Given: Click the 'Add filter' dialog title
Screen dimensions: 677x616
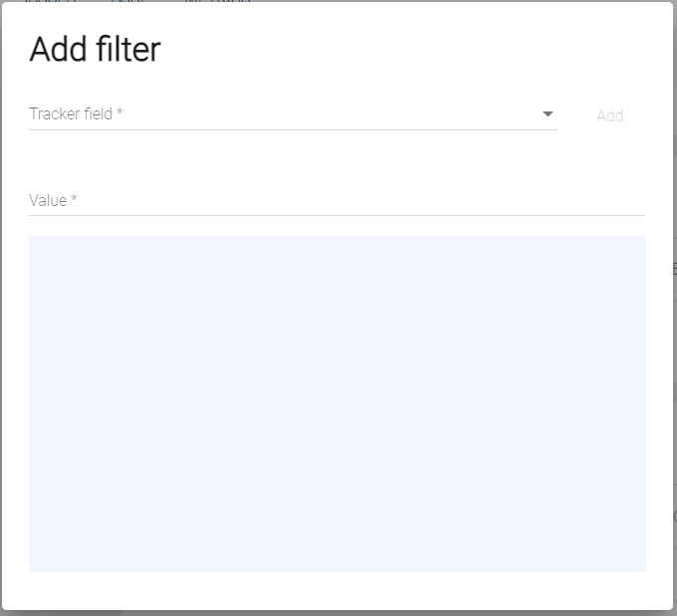Looking at the screenshot, I should point(95,49).
